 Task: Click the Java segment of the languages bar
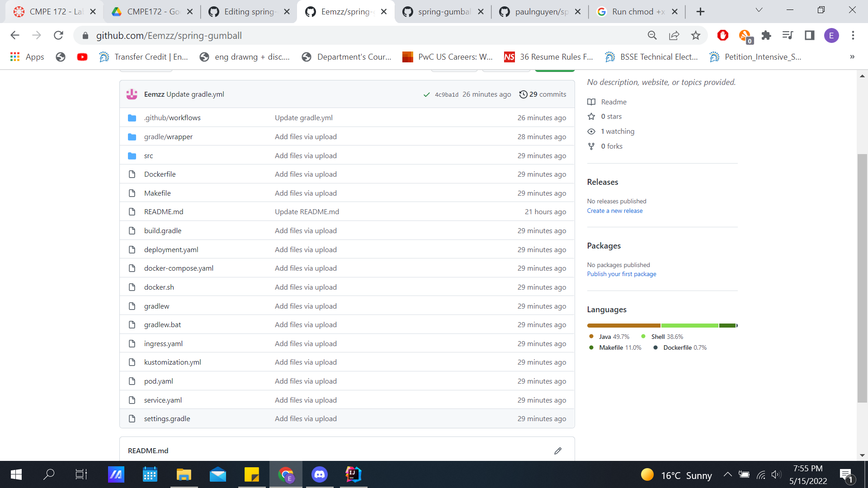coord(623,325)
